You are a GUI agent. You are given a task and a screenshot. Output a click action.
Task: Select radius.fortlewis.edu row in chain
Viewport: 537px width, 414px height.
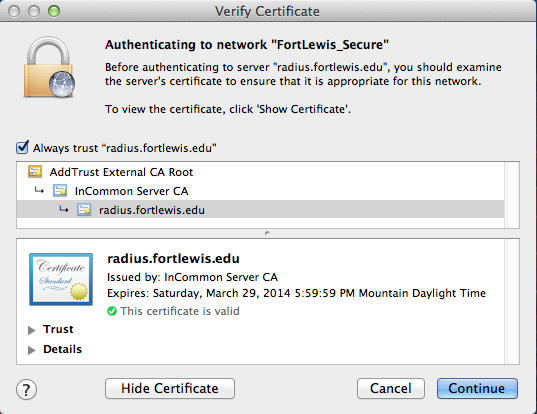click(x=260, y=210)
